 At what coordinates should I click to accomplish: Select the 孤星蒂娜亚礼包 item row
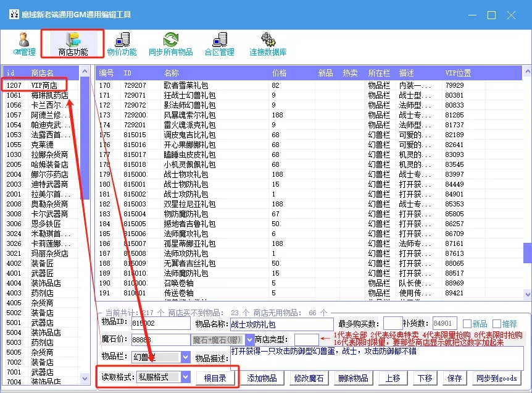coord(309,243)
